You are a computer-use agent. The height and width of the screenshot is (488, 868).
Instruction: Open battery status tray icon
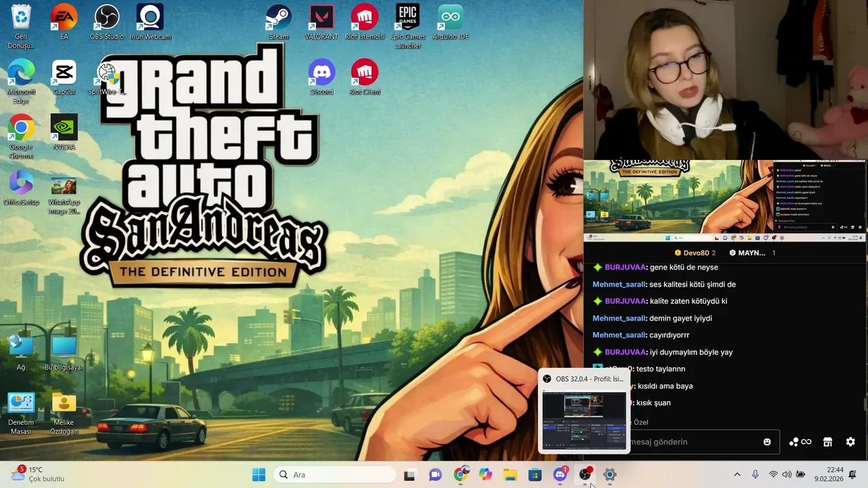(x=800, y=474)
